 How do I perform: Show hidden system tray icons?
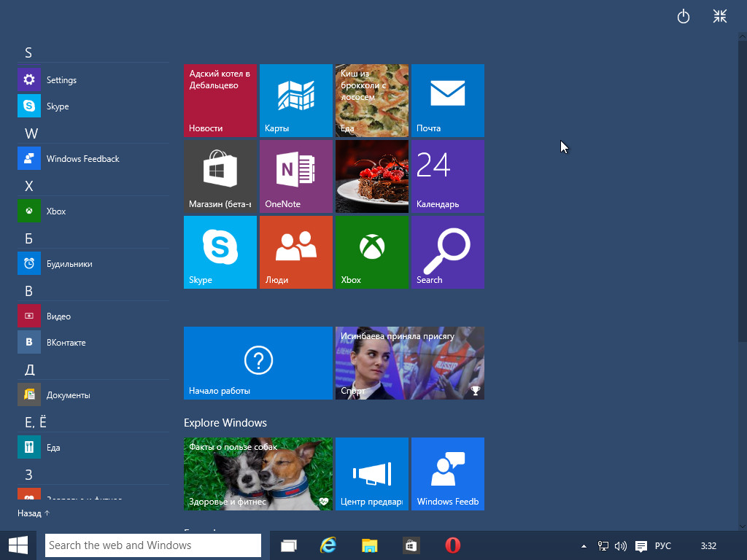click(x=584, y=546)
